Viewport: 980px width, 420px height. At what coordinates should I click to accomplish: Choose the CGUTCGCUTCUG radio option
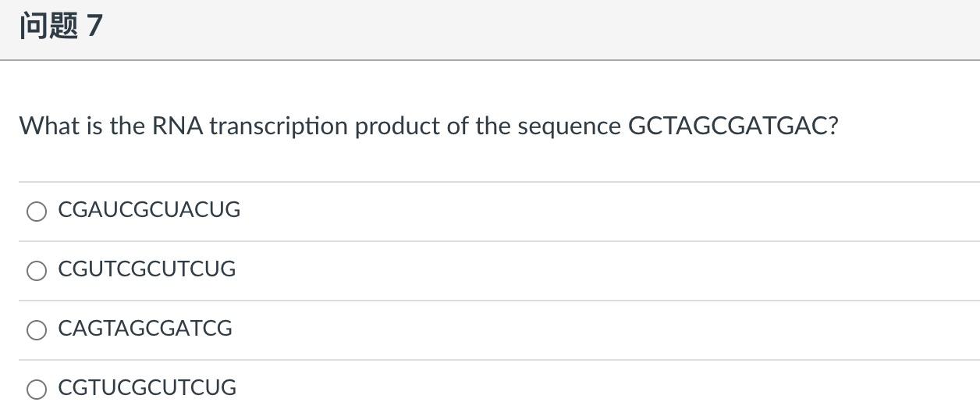[37, 271]
